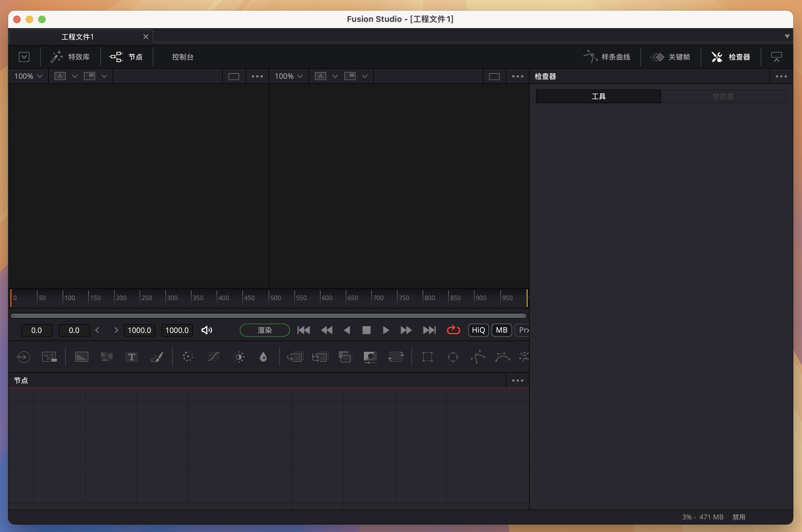This screenshot has height=532, width=802.
Task: Open the 样条曲线 spline editor
Action: 608,57
